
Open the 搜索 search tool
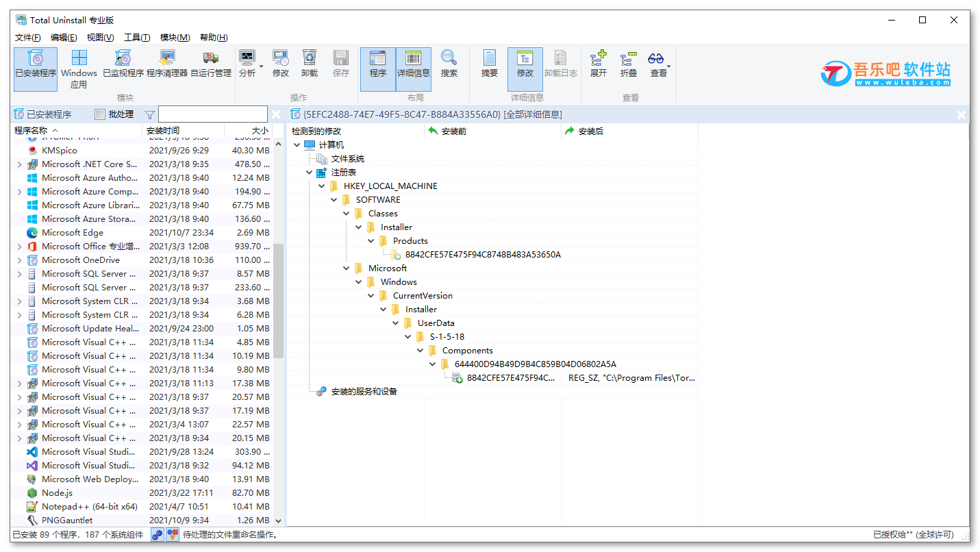[449, 63]
